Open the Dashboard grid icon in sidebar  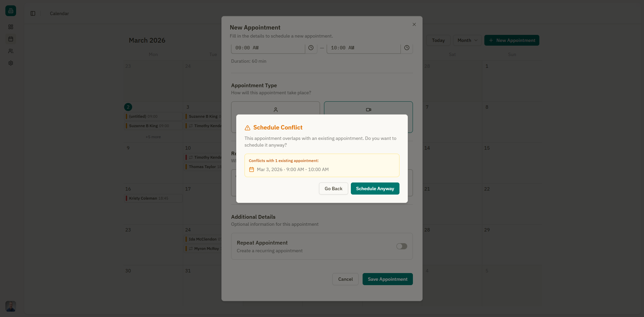pyautogui.click(x=10, y=27)
